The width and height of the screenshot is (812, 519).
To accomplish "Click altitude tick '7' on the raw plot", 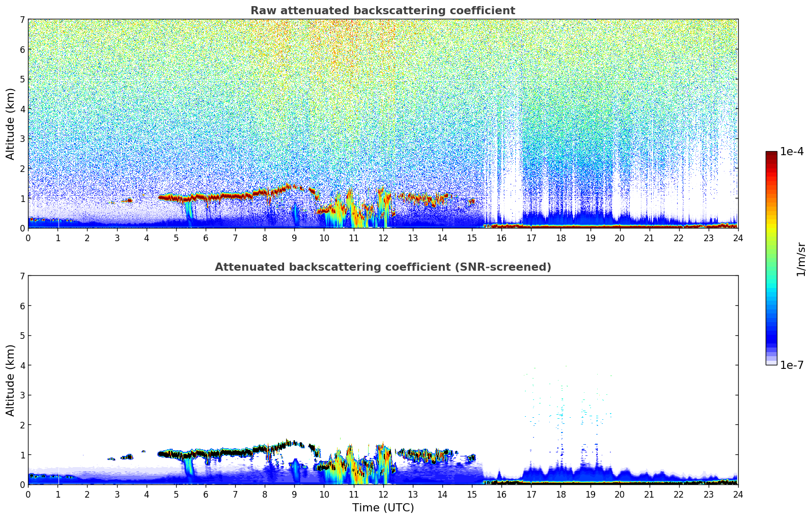I will [x=22, y=20].
